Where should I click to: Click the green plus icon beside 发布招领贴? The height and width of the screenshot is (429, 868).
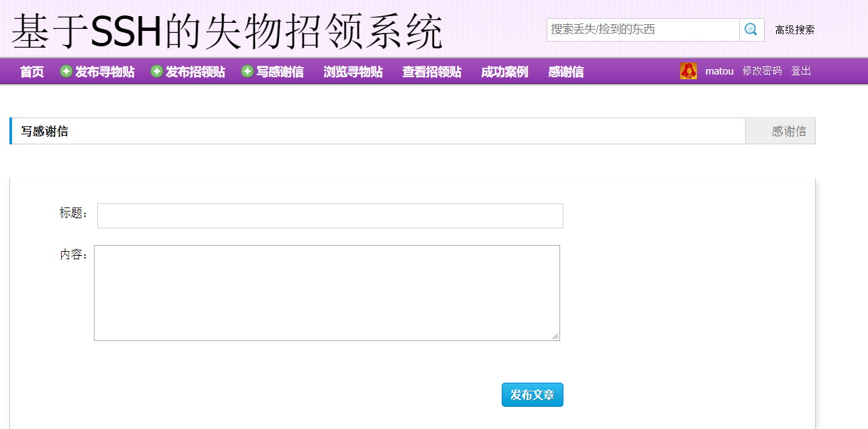click(156, 71)
